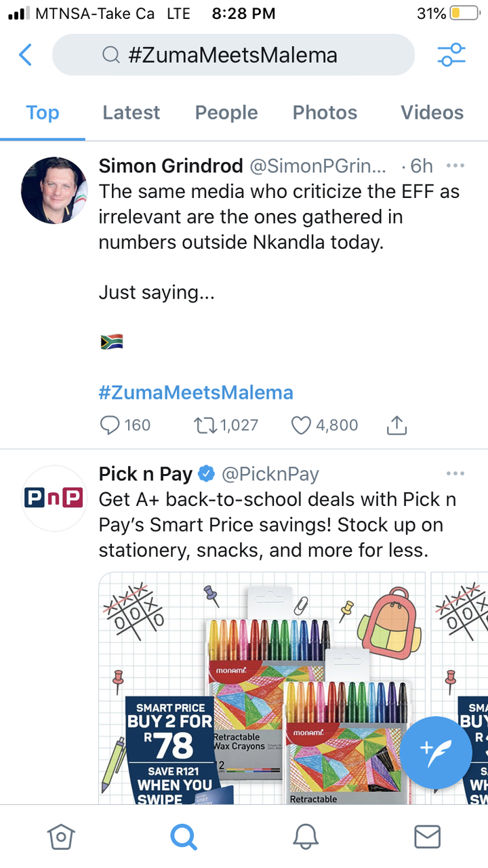Expand options menu on Pick n Pay ad
488x868 pixels.
(455, 473)
